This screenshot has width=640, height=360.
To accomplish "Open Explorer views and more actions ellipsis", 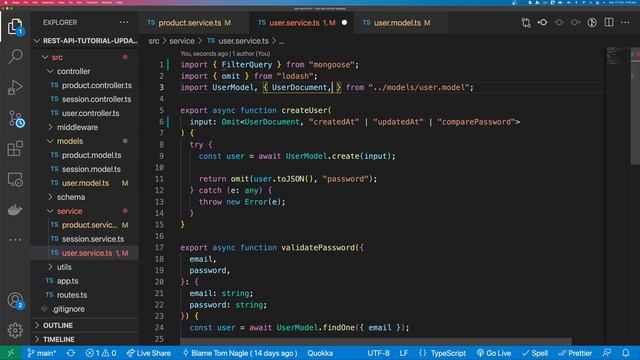I will coord(124,22).
